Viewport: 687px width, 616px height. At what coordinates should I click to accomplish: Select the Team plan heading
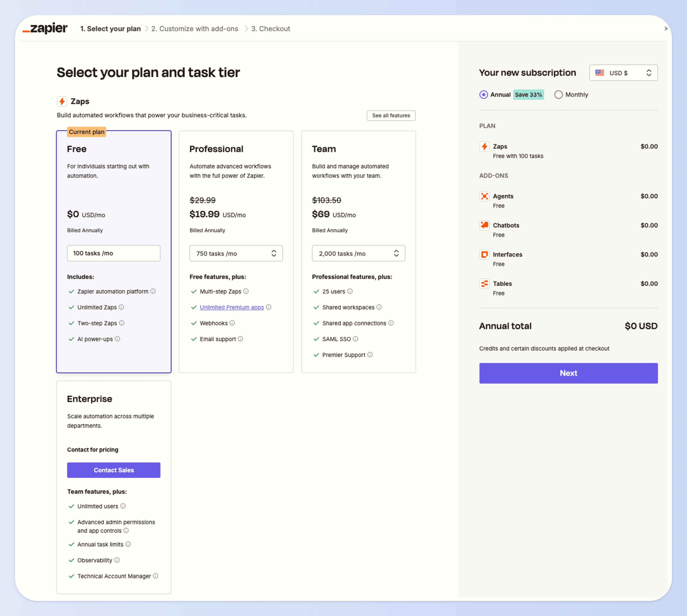coord(324,149)
